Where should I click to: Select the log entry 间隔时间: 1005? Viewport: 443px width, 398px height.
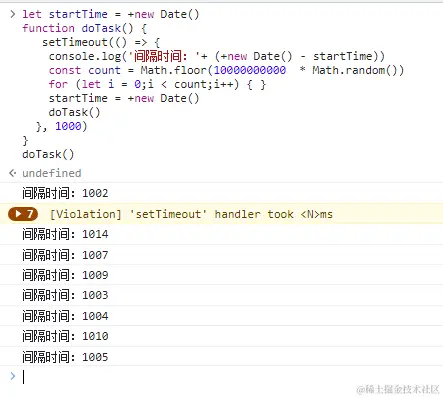pos(65,357)
